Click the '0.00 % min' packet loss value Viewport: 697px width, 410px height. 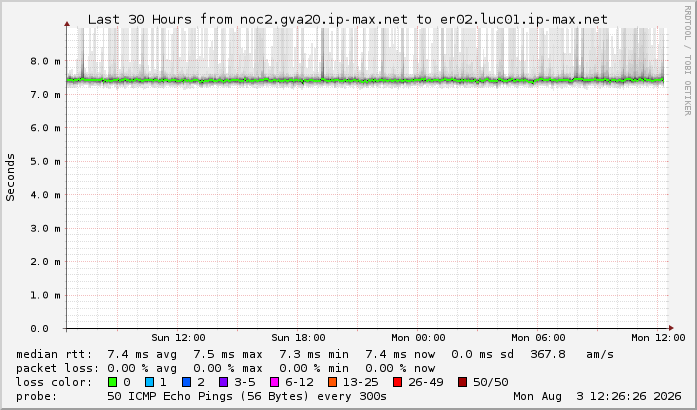click(314, 368)
